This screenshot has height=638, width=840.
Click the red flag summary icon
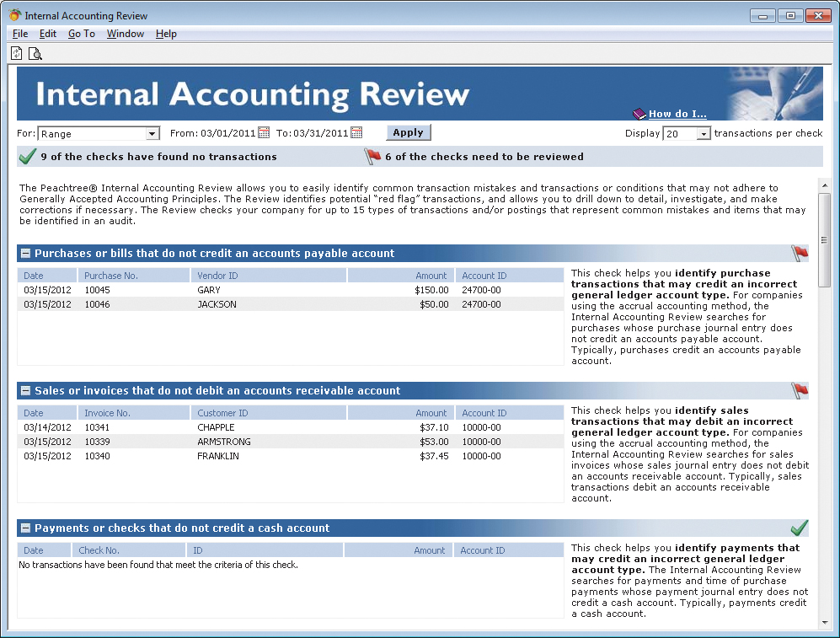coord(372,157)
